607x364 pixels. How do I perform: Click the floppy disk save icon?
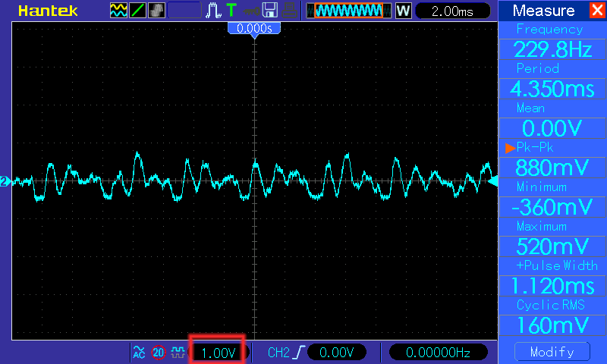click(x=270, y=11)
